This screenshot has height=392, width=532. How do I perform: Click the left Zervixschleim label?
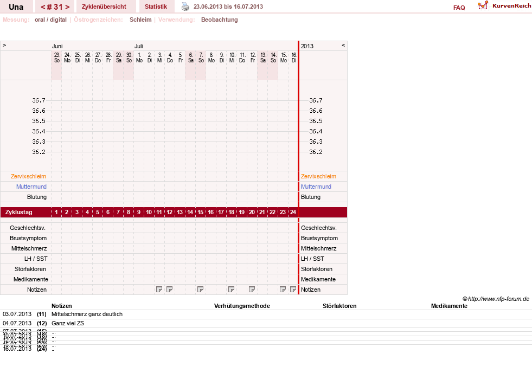(28, 176)
